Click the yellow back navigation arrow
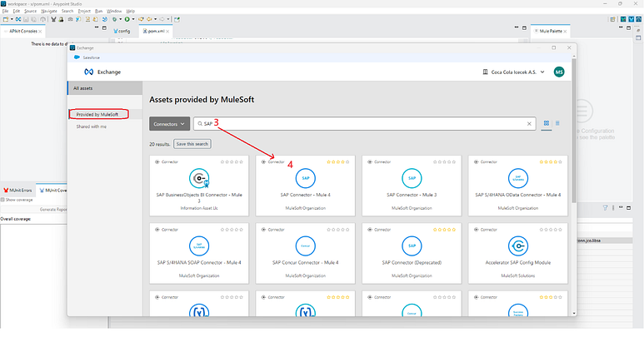 tap(149, 19)
